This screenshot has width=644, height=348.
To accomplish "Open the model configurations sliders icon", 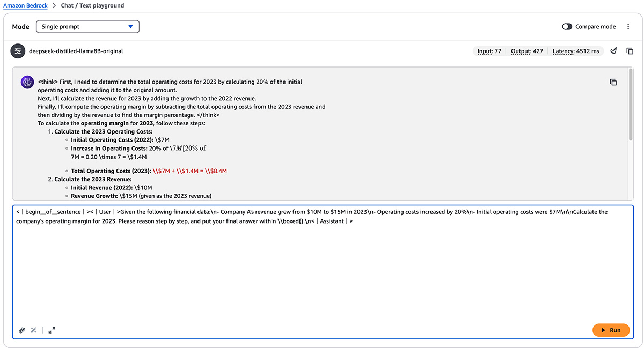I will [18, 51].
